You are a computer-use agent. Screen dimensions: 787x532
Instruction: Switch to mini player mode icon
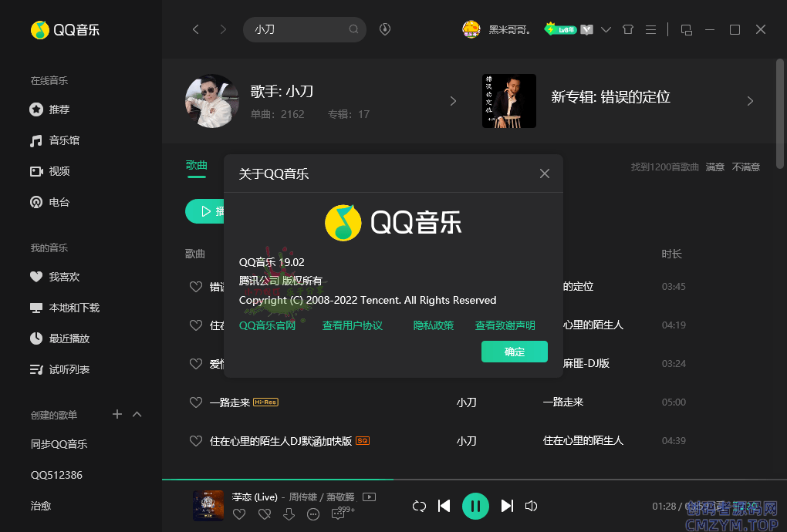coord(686,29)
